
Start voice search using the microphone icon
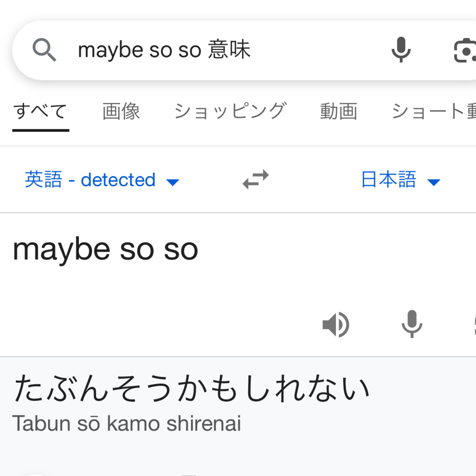(x=401, y=49)
